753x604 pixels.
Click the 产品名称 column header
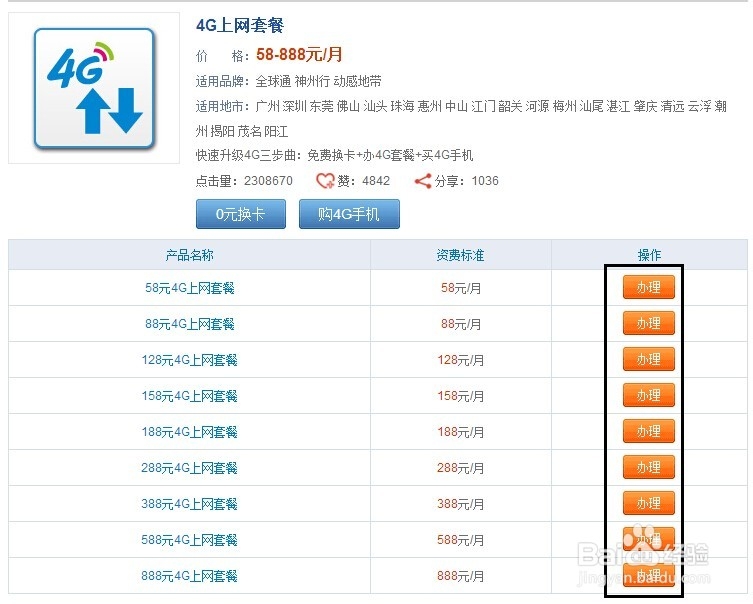[189, 255]
